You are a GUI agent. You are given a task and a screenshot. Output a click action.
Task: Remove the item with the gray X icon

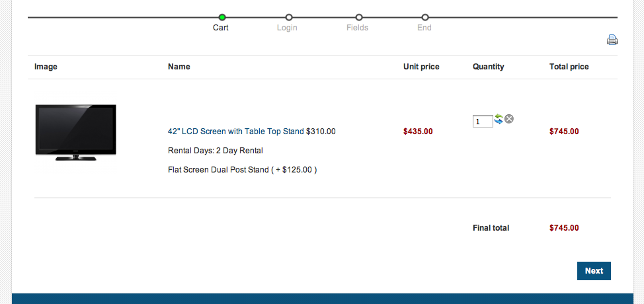click(509, 119)
